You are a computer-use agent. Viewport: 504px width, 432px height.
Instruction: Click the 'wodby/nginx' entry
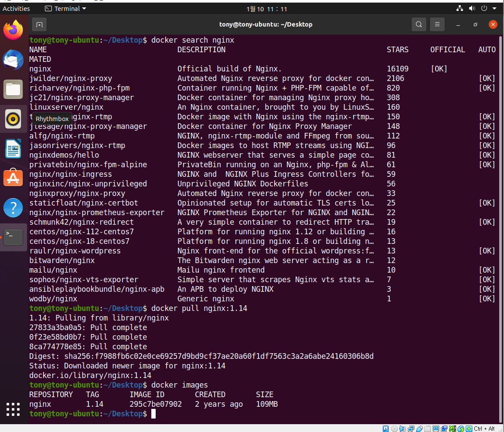(53, 299)
